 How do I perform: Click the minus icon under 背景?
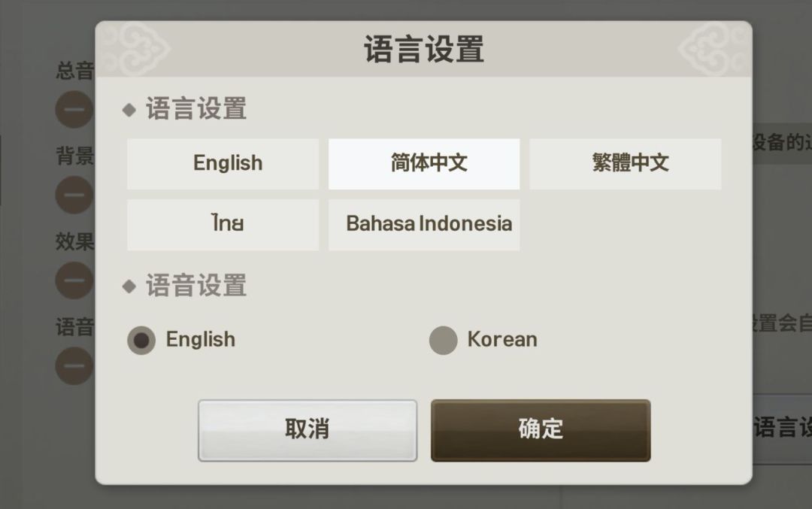(x=74, y=195)
